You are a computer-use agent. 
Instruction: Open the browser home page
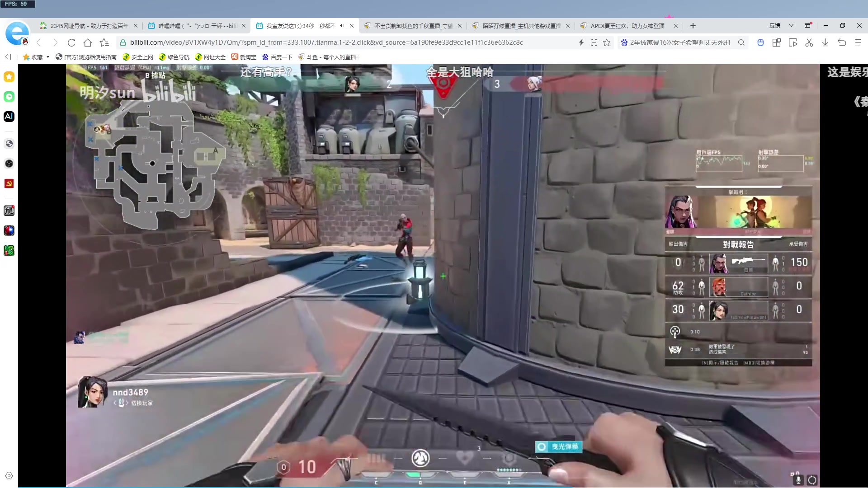click(x=88, y=42)
